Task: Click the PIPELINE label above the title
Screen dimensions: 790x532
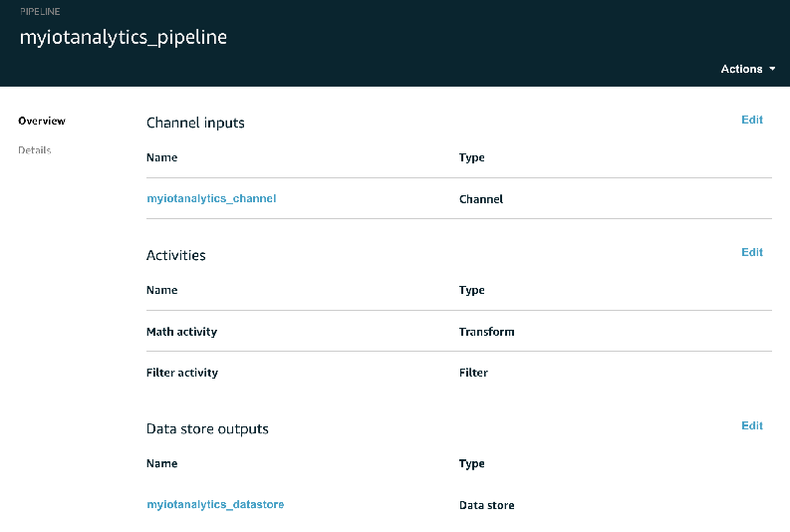Action: tap(41, 10)
